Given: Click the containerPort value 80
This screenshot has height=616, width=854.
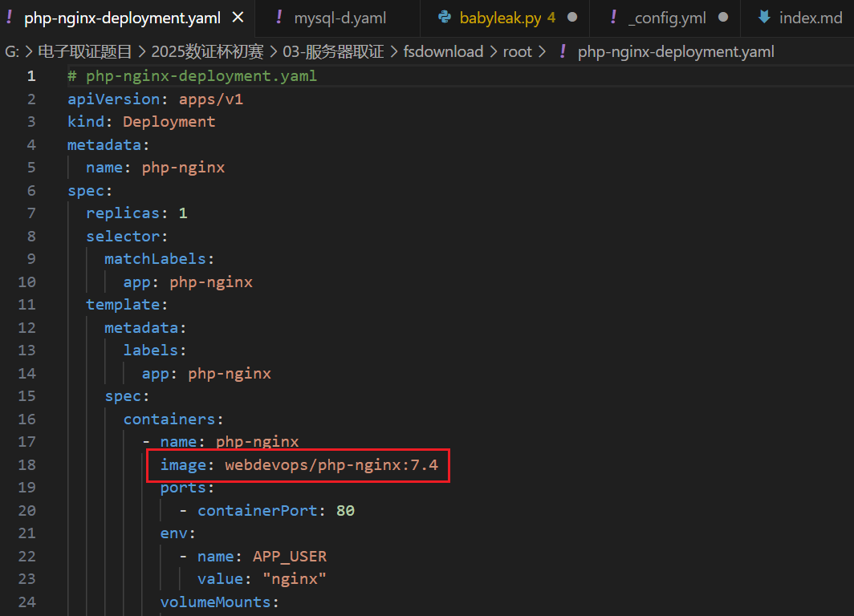Looking at the screenshot, I should coord(345,511).
